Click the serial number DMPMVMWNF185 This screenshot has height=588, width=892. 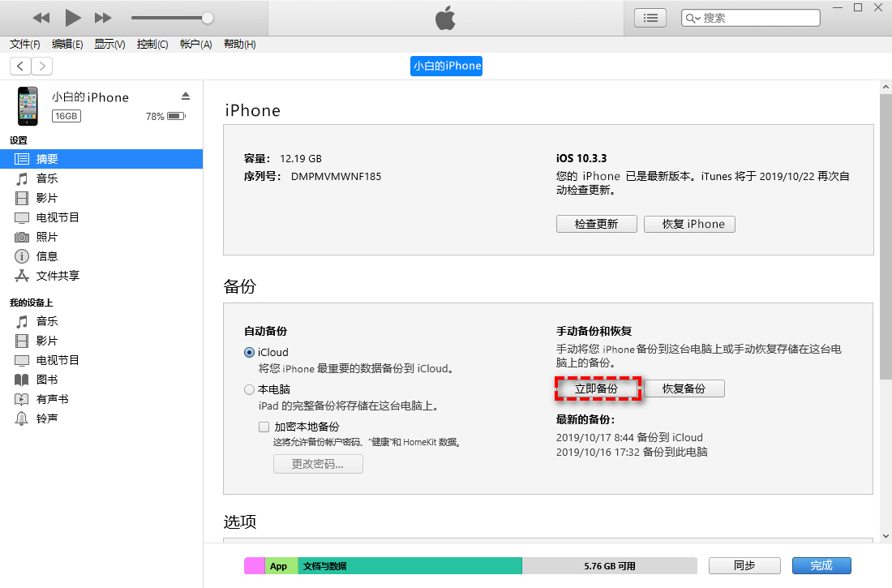click(x=336, y=177)
